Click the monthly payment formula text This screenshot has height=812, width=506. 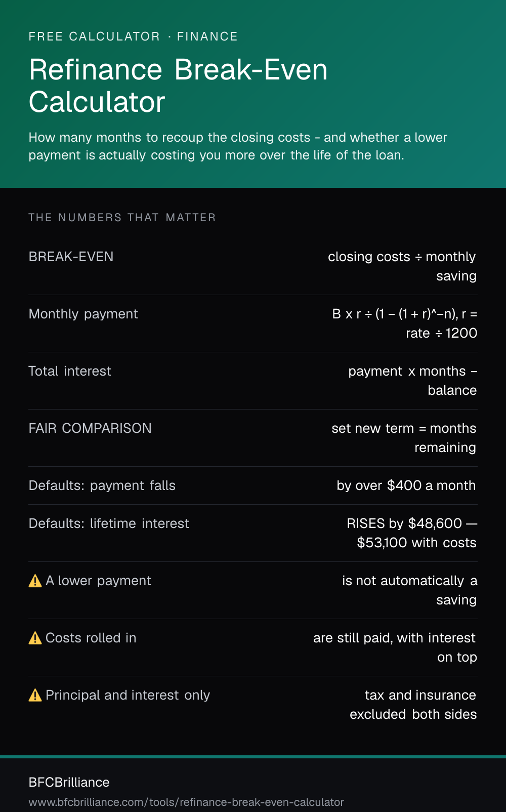pyautogui.click(x=405, y=323)
